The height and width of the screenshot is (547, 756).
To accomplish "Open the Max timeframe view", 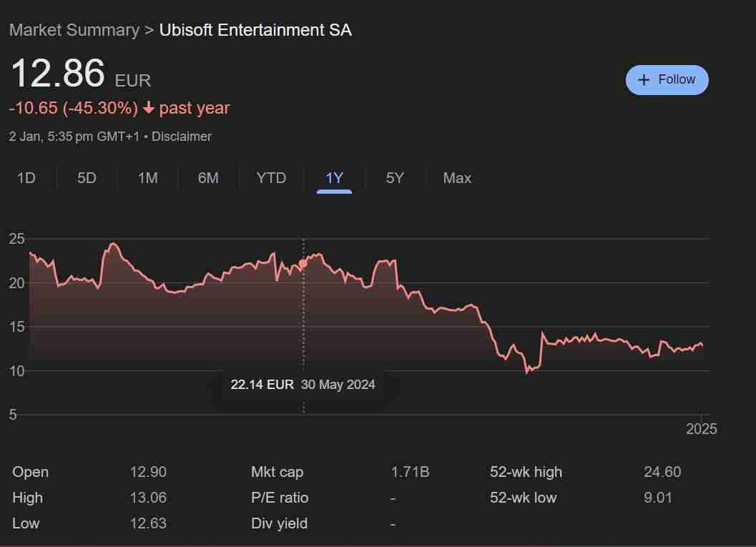I will [x=457, y=178].
